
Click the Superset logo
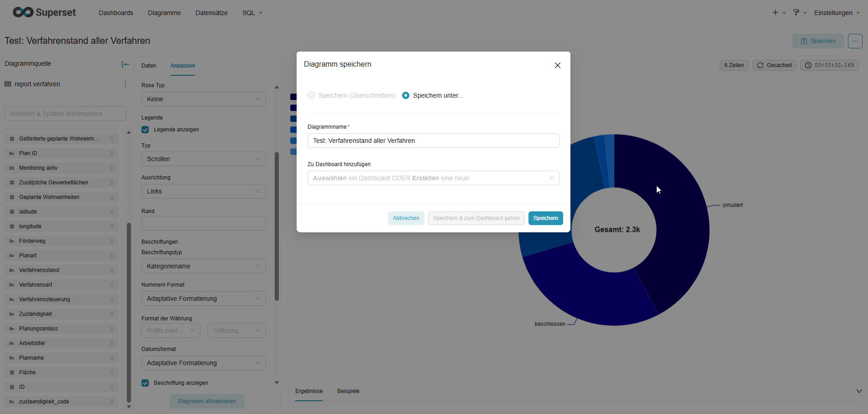click(44, 12)
